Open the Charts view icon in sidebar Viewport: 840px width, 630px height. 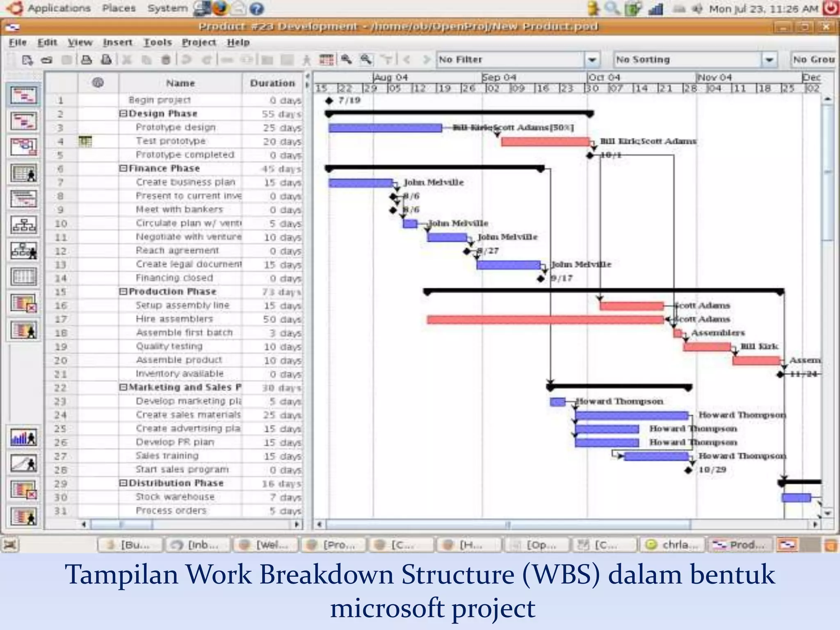click(x=24, y=464)
